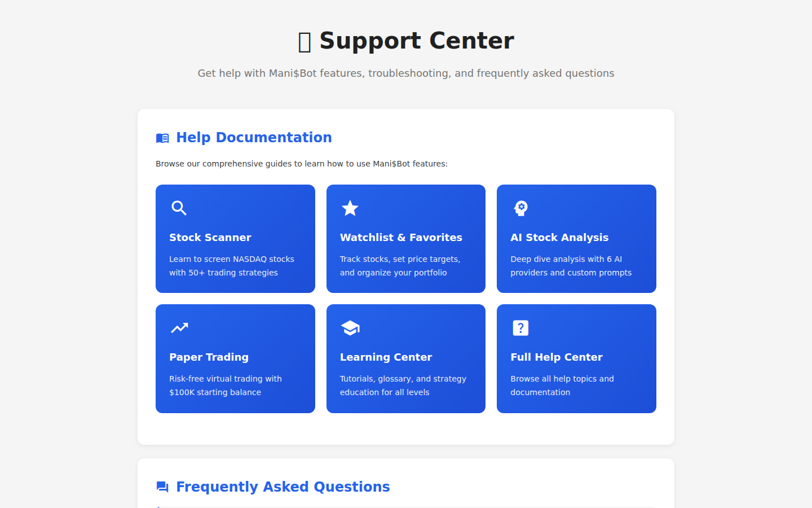Click the Help Documentation heading
This screenshot has width=812, height=508.
253,137
